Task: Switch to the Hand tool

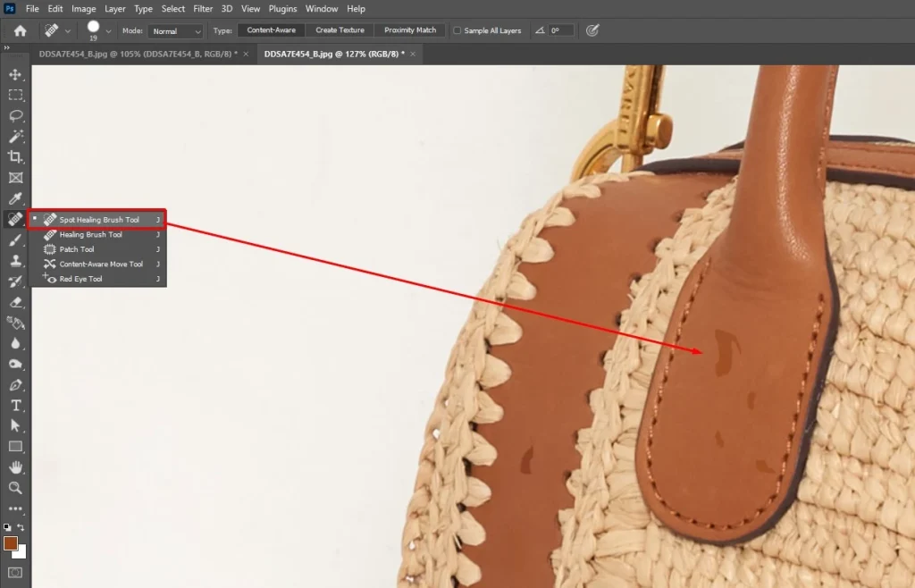Action: 15,467
